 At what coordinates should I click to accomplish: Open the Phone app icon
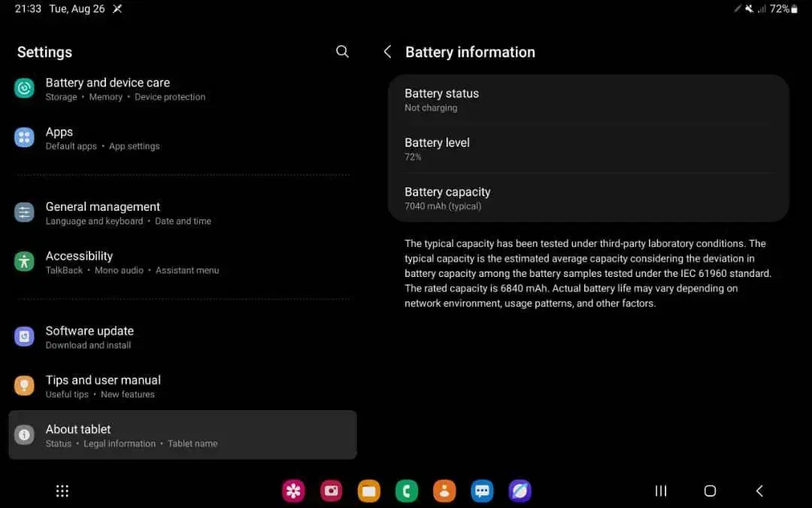click(406, 491)
